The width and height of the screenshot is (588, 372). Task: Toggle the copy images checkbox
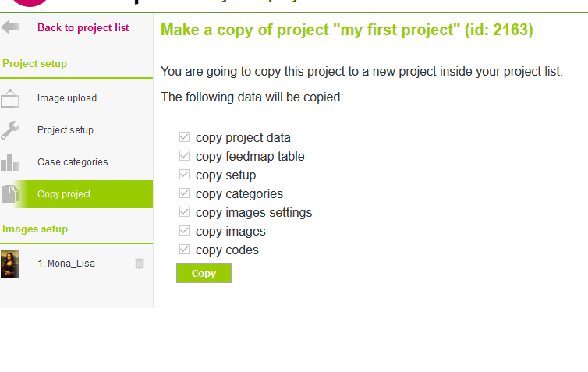(x=184, y=231)
